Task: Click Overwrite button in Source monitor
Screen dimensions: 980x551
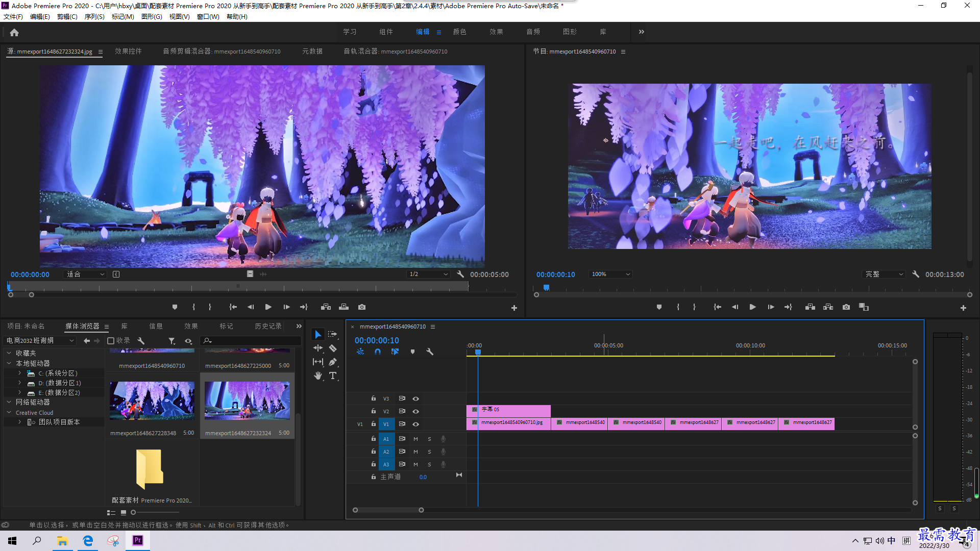Action: tap(344, 307)
